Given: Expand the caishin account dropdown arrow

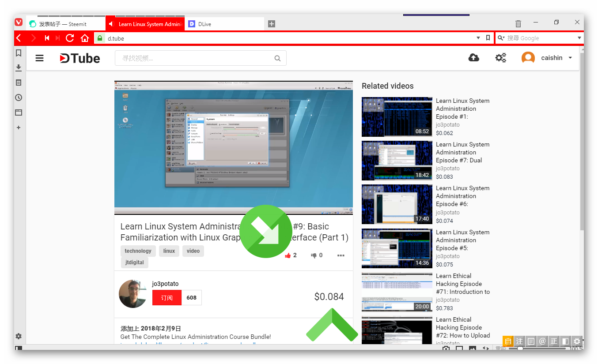Looking at the screenshot, I should (x=570, y=58).
